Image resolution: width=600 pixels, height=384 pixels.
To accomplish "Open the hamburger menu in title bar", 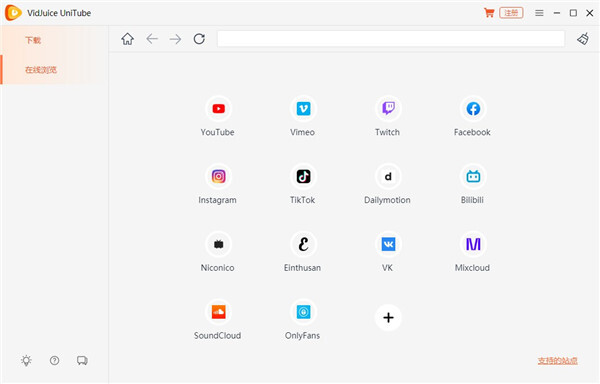I will [539, 13].
